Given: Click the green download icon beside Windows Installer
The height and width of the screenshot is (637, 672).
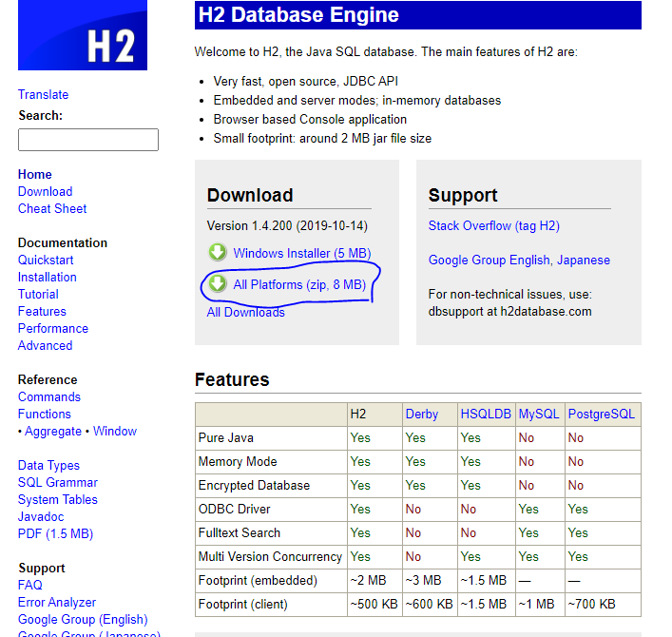Looking at the screenshot, I should pyautogui.click(x=218, y=253).
